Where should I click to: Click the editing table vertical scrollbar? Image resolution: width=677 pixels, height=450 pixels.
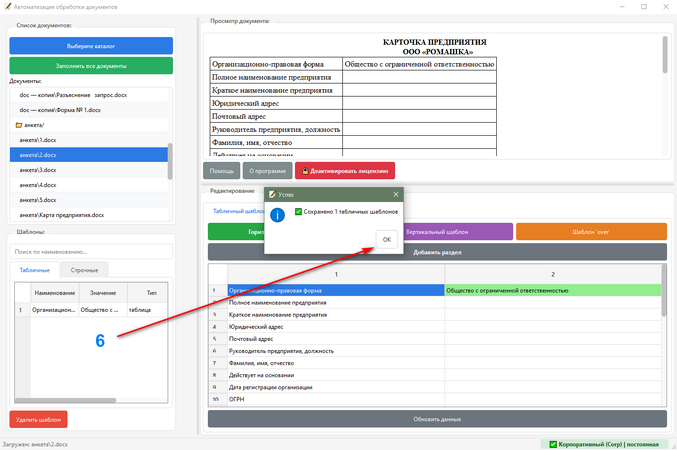[x=664, y=290]
